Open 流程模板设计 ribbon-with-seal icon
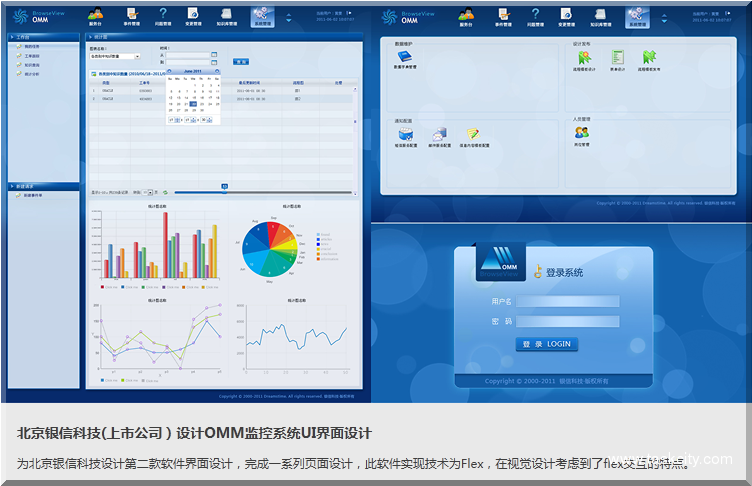Screen dimensions: 752x486 (584, 60)
